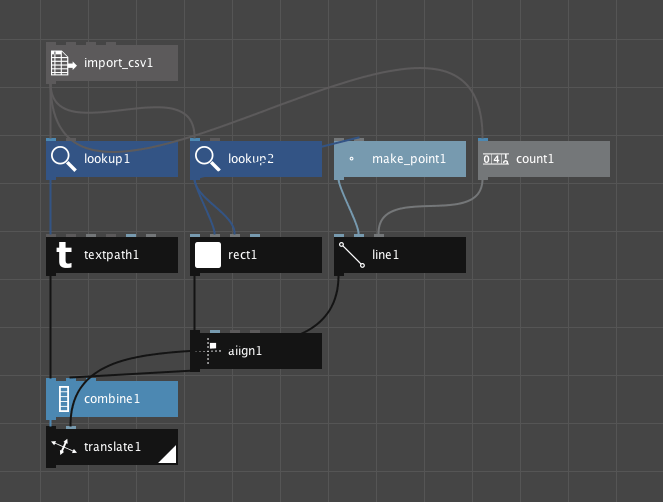This screenshot has width=663, height=502.
Task: Click the rect1 white square icon
Action: click(x=208, y=255)
